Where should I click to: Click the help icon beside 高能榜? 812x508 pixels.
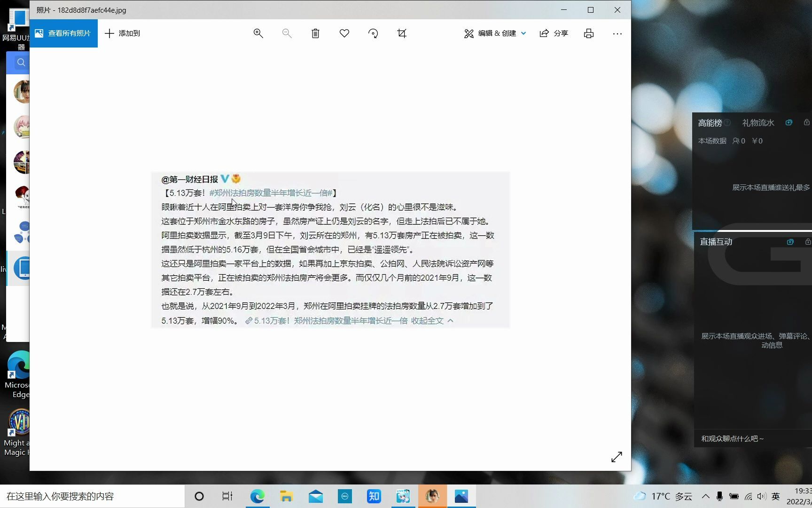coord(727,123)
